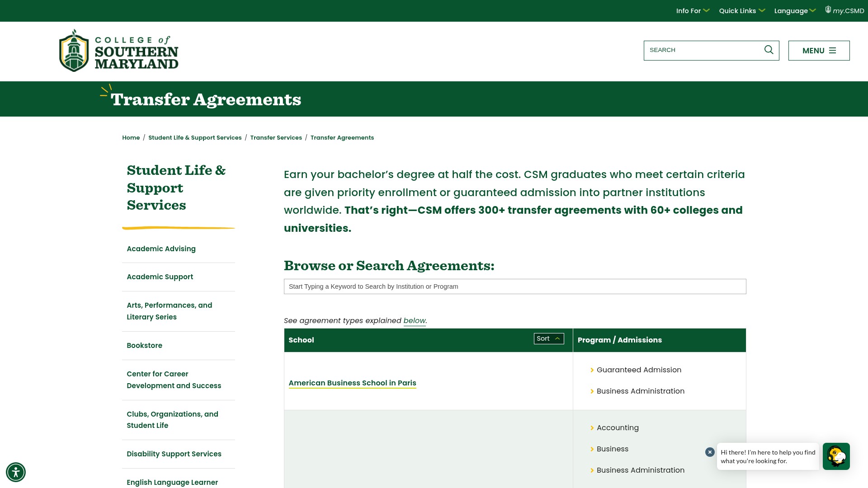868x488 pixels.
Task: Click the agreements keyword search field
Action: pyautogui.click(x=515, y=286)
